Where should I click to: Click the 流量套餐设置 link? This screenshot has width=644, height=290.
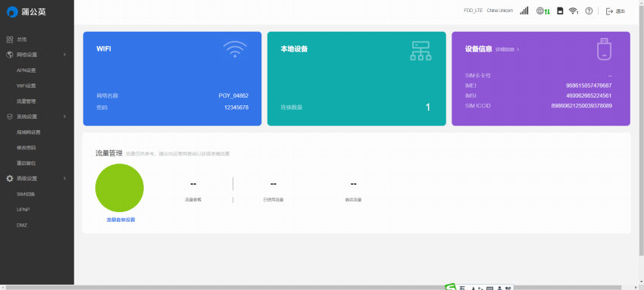(x=120, y=220)
